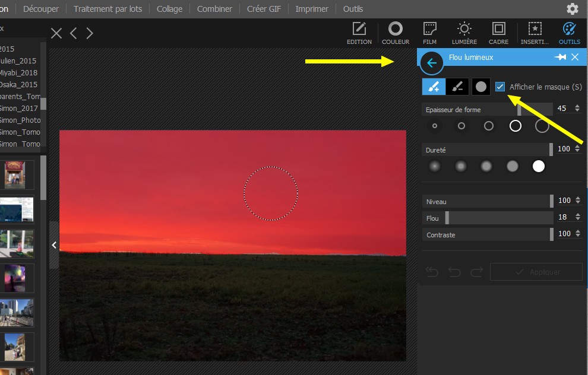Select the second hardness preset
Image resolution: width=588 pixels, height=375 pixels.
click(x=460, y=166)
